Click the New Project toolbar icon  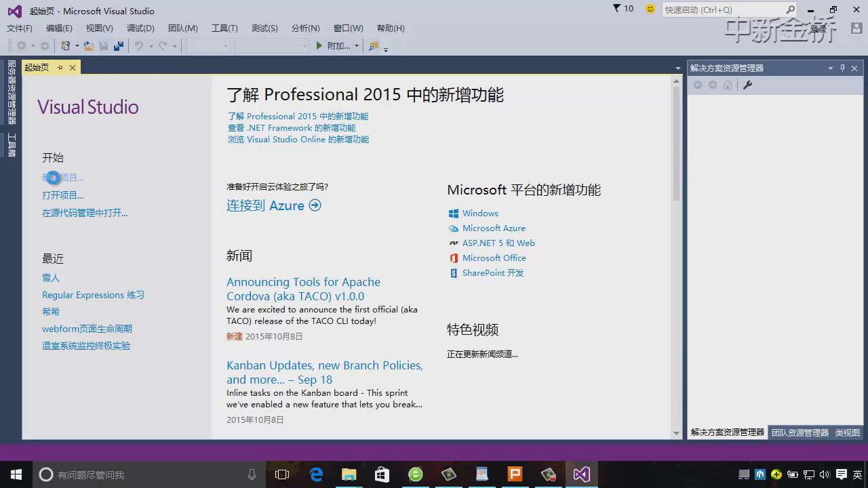click(x=65, y=45)
